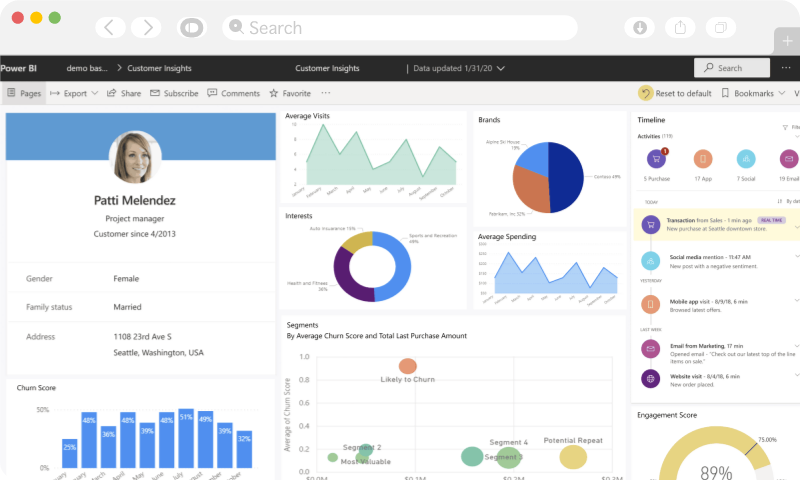Click the Share button

(124, 93)
